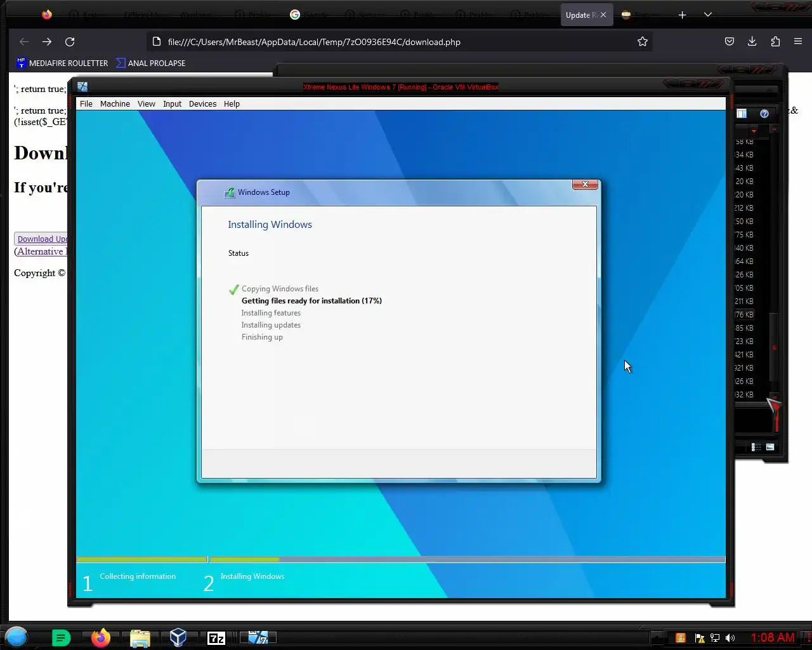Open the MEDIAFIRE ROULETTER bookmark

pyautogui.click(x=62, y=63)
